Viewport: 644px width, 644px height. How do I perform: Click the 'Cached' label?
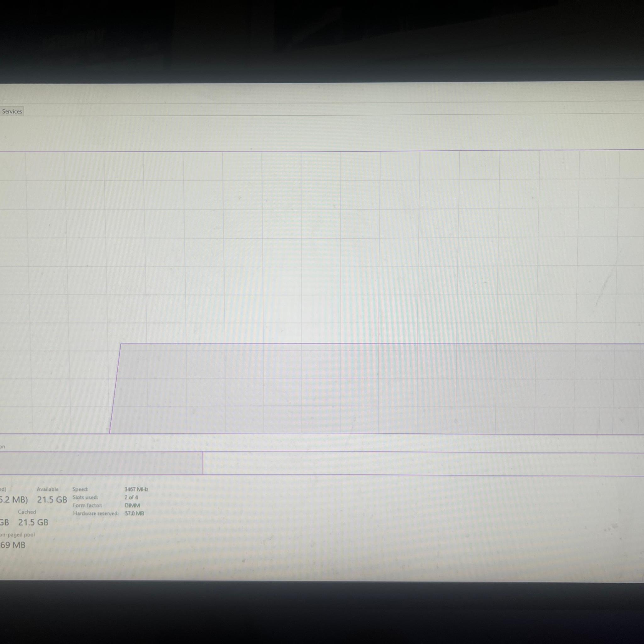coord(27,512)
